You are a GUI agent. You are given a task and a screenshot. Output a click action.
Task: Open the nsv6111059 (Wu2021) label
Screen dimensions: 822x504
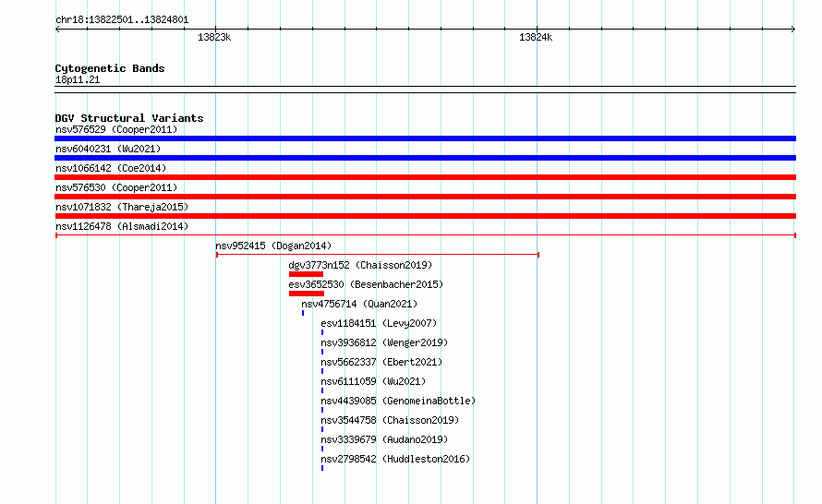tap(373, 381)
